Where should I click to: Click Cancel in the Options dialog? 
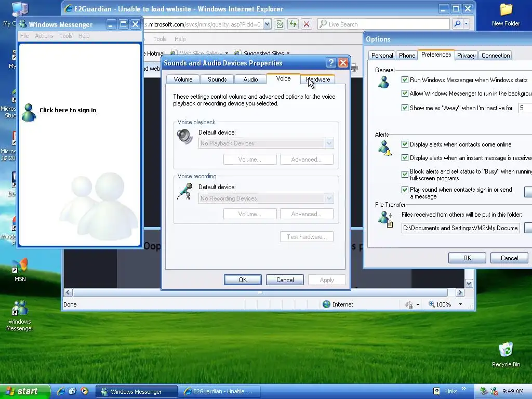coord(509,258)
